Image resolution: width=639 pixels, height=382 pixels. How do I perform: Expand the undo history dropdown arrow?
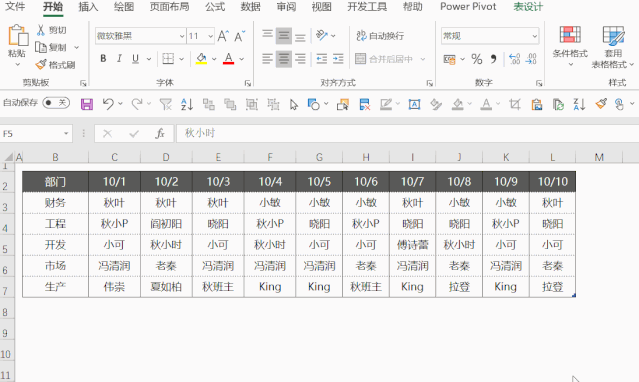click(x=120, y=104)
